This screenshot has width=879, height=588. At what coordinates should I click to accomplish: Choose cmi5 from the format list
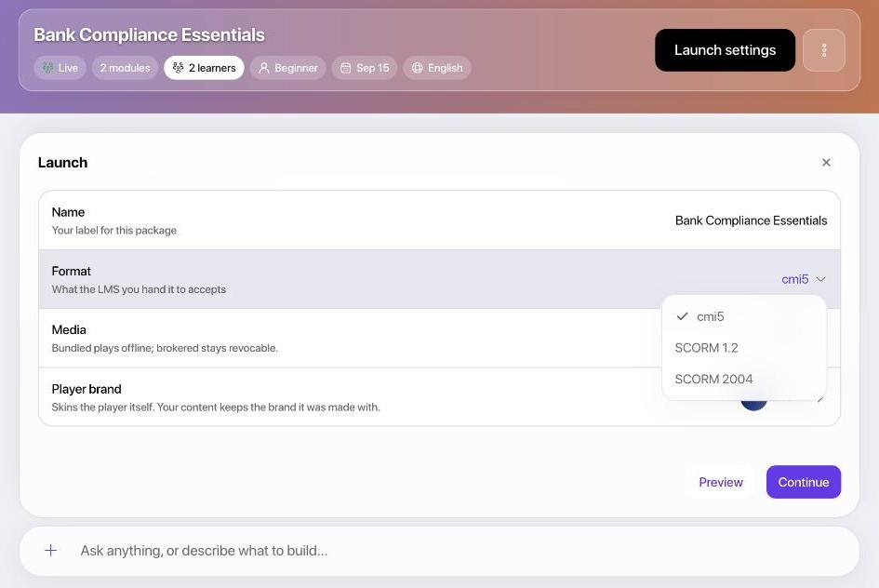744,316
